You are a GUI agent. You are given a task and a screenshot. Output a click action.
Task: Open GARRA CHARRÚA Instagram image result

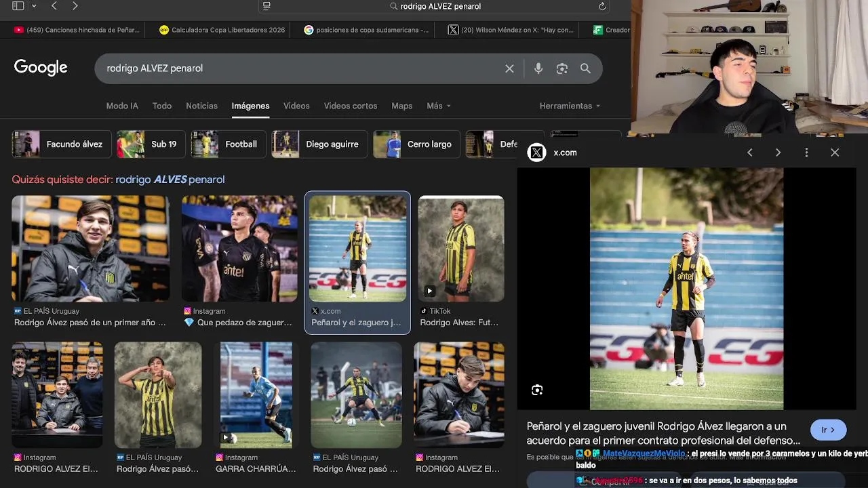pyautogui.click(x=256, y=394)
